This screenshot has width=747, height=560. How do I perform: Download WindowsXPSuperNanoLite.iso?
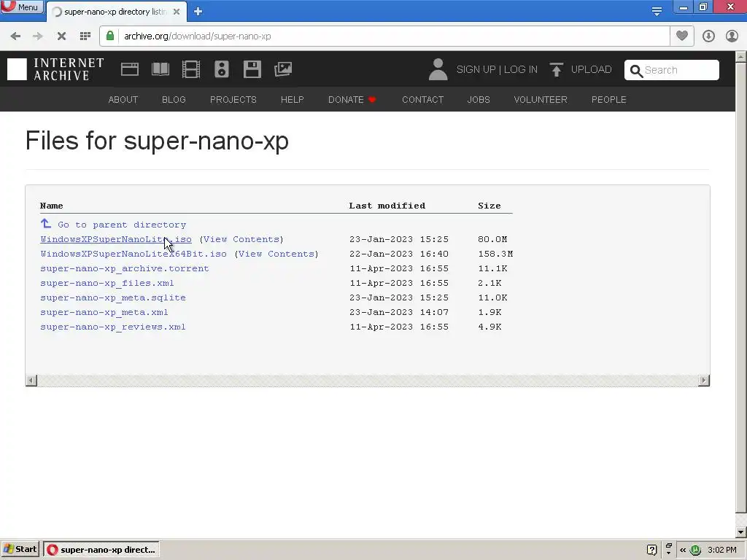pos(116,239)
